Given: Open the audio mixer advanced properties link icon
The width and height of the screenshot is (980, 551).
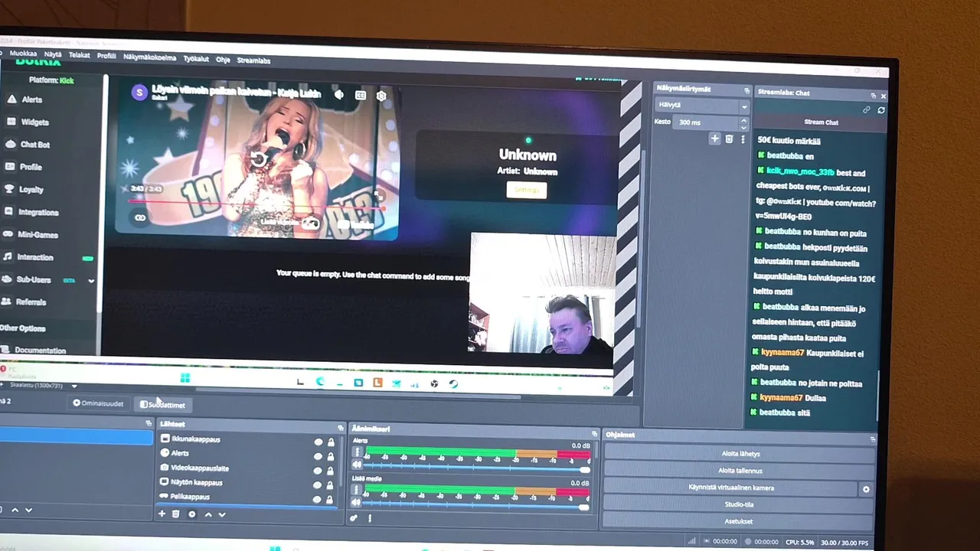Looking at the screenshot, I should click(x=354, y=518).
